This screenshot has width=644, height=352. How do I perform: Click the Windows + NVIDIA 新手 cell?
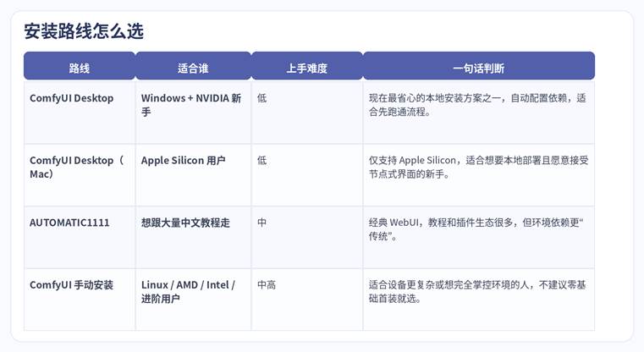pos(191,105)
